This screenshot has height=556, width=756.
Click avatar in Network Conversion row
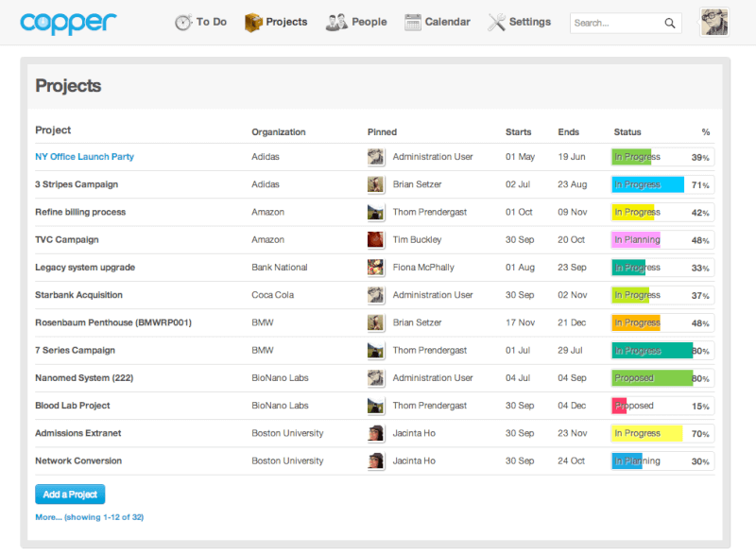click(375, 460)
